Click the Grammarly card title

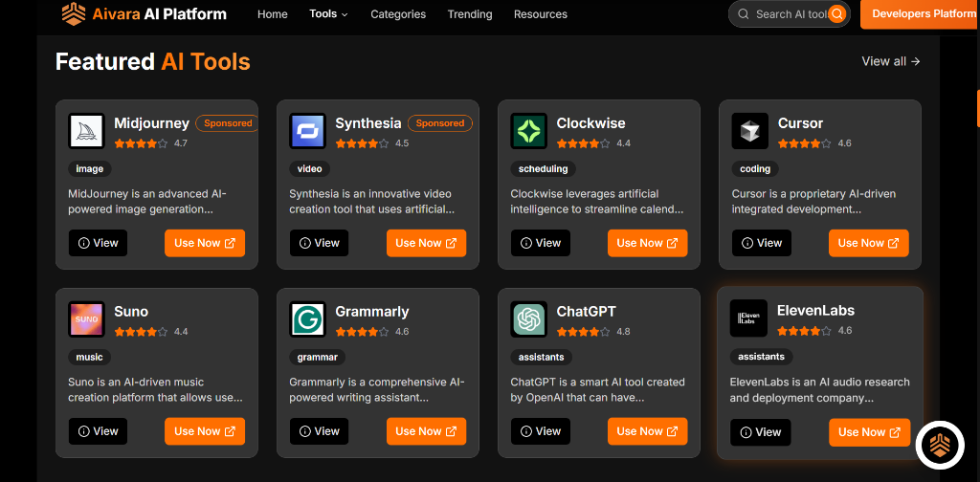tap(372, 312)
